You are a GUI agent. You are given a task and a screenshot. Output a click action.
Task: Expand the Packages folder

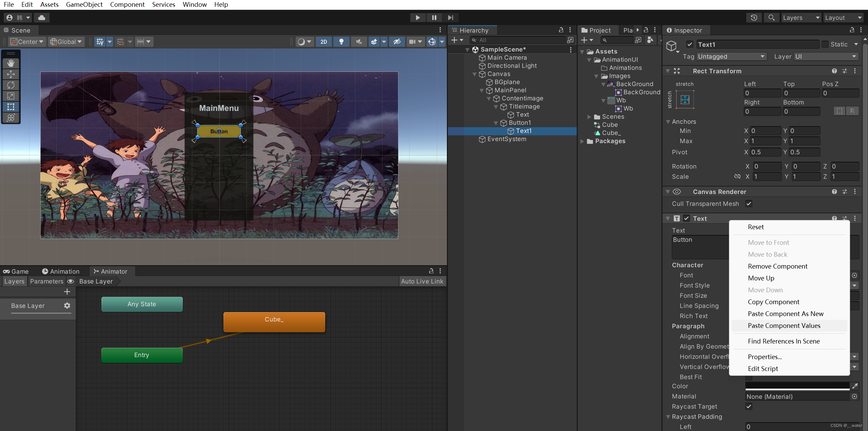(x=582, y=141)
